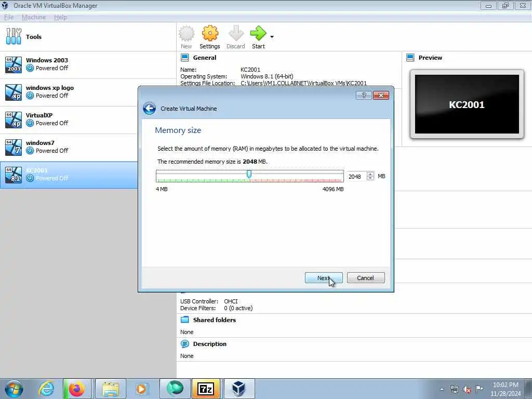Click the Powered Off icon under Windows 2003
532x399 pixels.
coord(30,68)
